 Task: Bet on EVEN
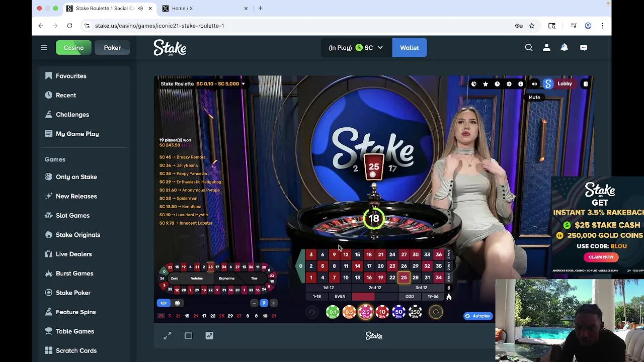(340, 297)
